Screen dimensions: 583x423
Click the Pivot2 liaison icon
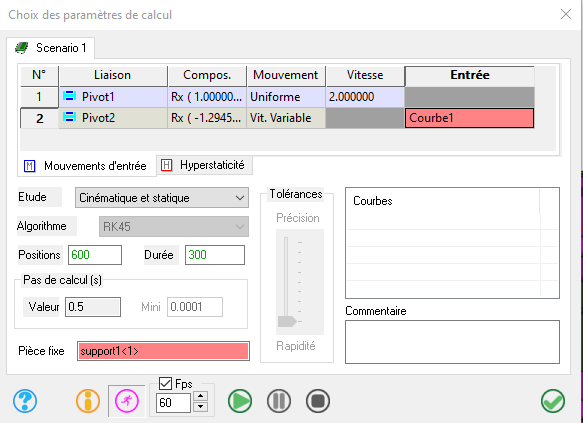(x=69, y=118)
